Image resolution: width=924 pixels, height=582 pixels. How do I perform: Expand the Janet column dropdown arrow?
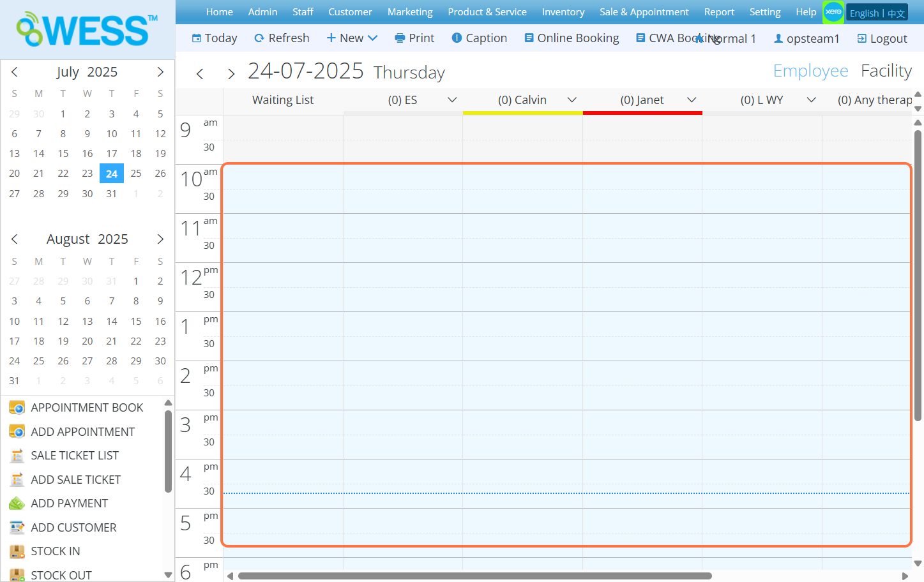coord(692,100)
